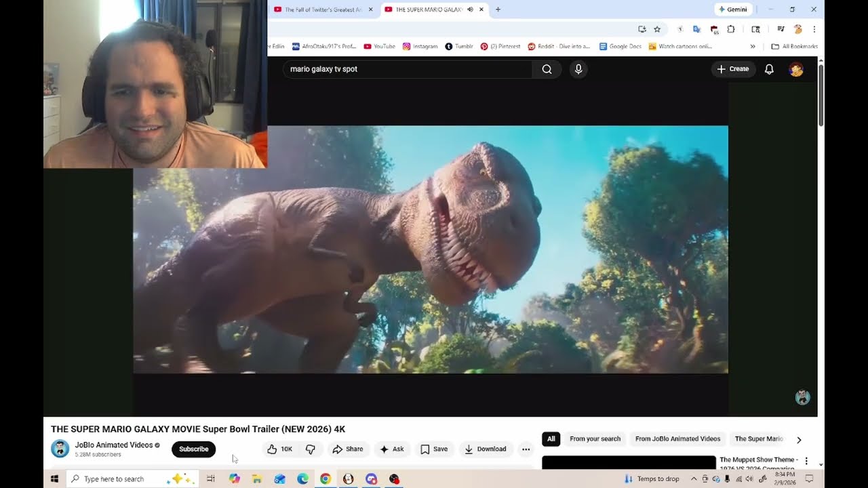The image size is (868, 488).
Task: Close THE SUPER MARIO GALAXY tab
Action: pos(481,9)
